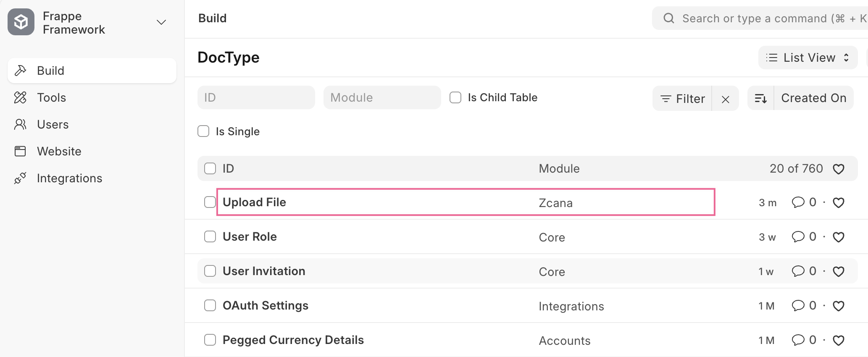Click comment icon on Pegged Currency Details

pyautogui.click(x=797, y=340)
